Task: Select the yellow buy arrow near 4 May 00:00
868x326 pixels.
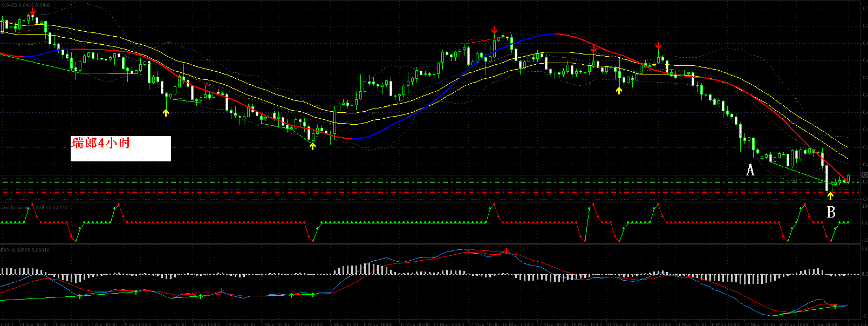Action: click(x=312, y=146)
